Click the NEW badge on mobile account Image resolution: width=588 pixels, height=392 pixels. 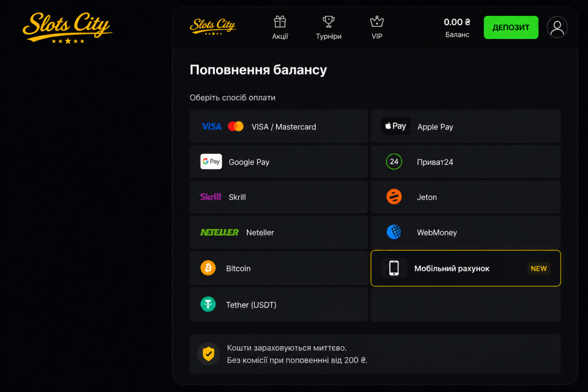(x=539, y=269)
